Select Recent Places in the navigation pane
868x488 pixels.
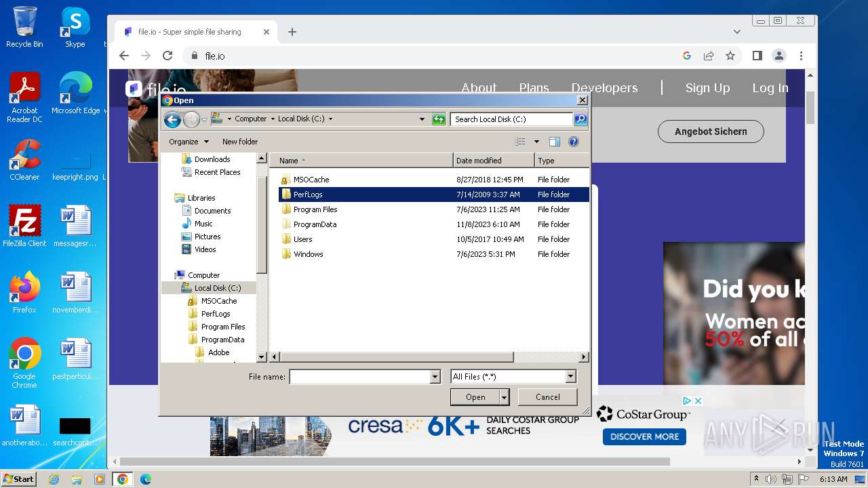coord(217,172)
